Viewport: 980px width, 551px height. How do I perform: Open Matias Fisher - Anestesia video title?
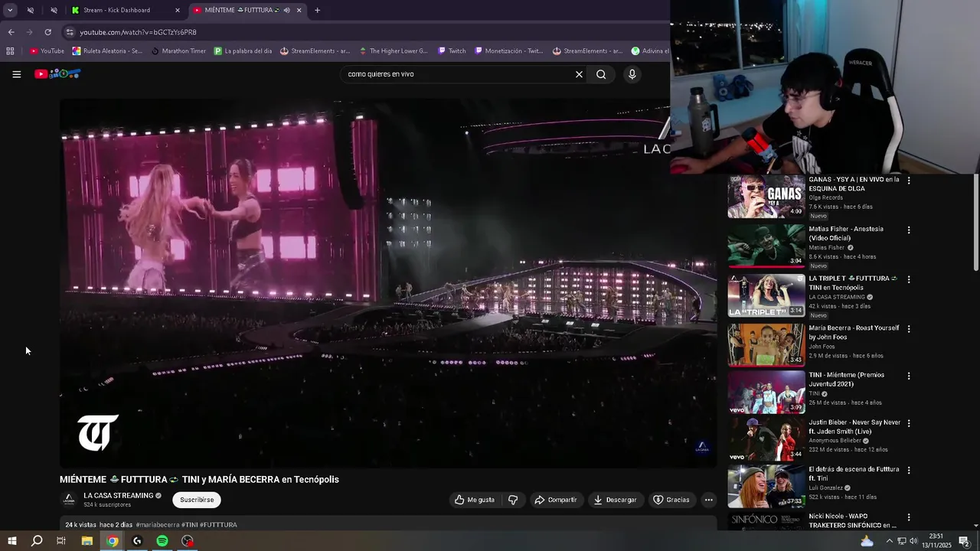(846, 233)
